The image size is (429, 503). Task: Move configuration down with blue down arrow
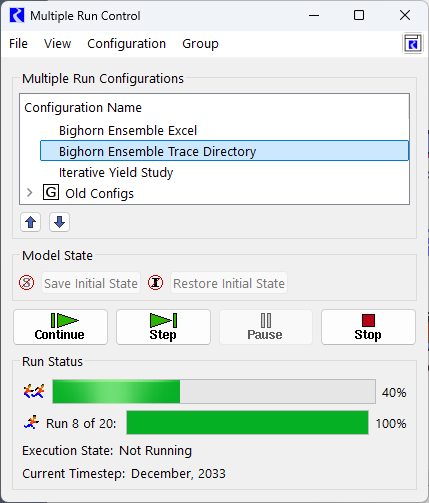tap(59, 222)
